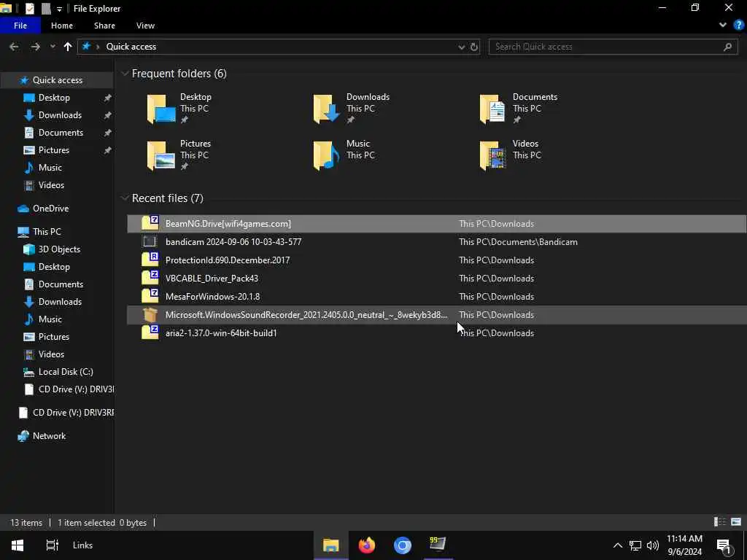This screenshot has height=560, width=747.
Task: Select Videos under Quick access
Action: tap(51, 185)
